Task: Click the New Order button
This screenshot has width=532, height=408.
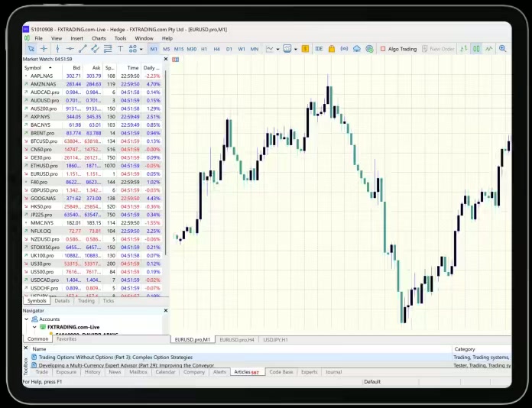Action: 438,49
